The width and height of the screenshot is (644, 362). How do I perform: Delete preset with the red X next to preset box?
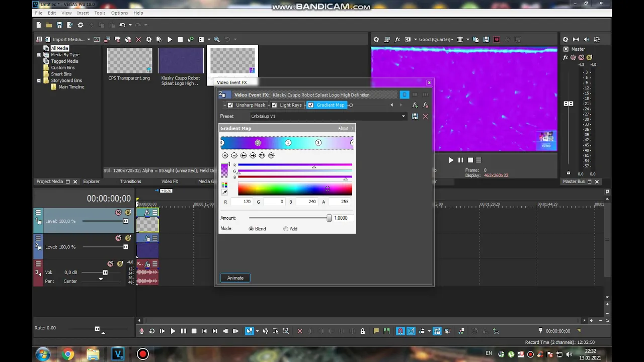425,116
